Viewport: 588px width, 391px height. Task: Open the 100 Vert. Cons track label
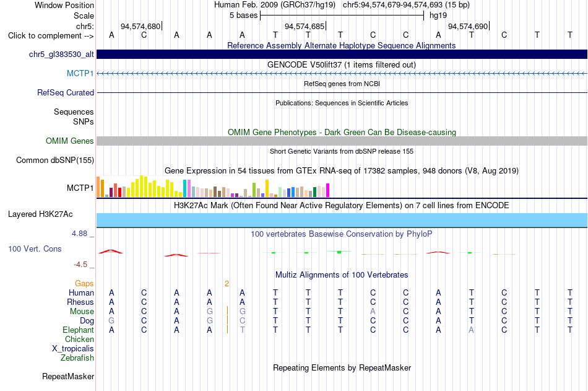[x=35, y=248]
